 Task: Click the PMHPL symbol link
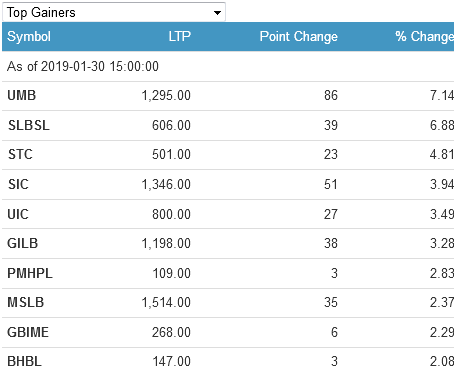click(x=30, y=273)
